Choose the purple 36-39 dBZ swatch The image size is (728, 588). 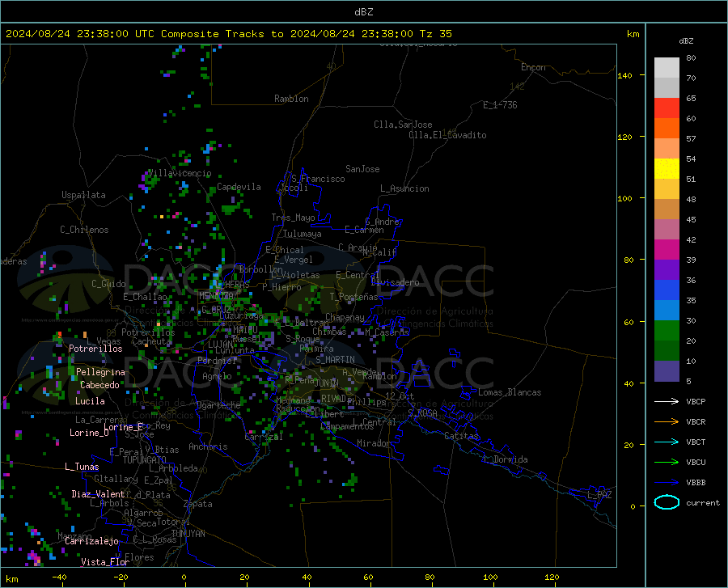667,270
